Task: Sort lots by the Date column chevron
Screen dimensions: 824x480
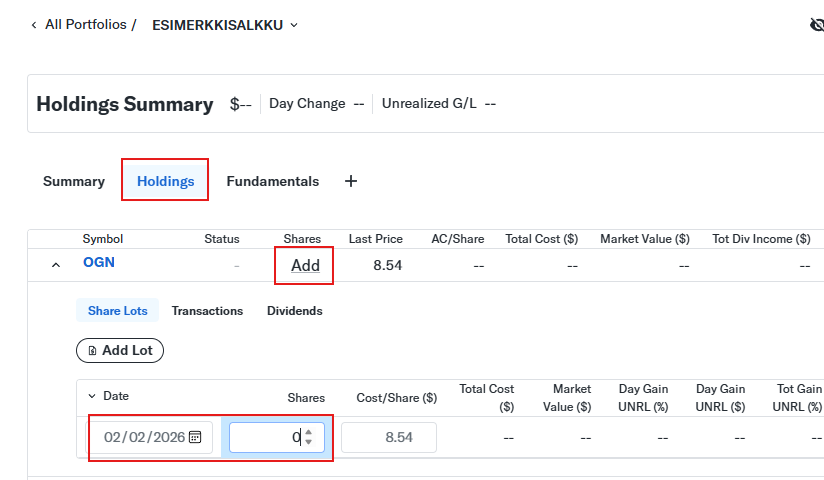Action: point(92,396)
